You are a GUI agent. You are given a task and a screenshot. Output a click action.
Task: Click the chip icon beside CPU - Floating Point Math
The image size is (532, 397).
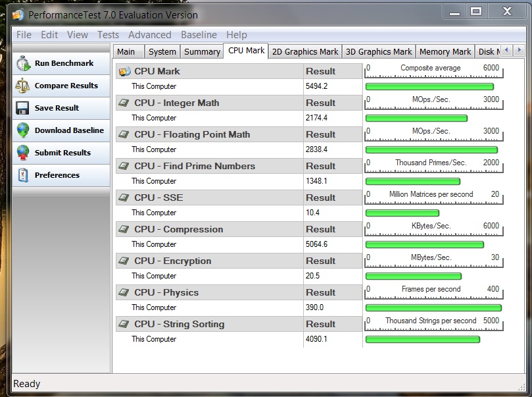pos(124,134)
